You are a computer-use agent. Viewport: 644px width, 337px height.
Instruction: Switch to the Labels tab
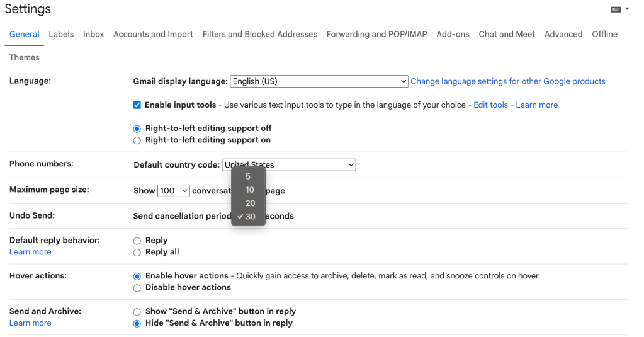pyautogui.click(x=61, y=34)
